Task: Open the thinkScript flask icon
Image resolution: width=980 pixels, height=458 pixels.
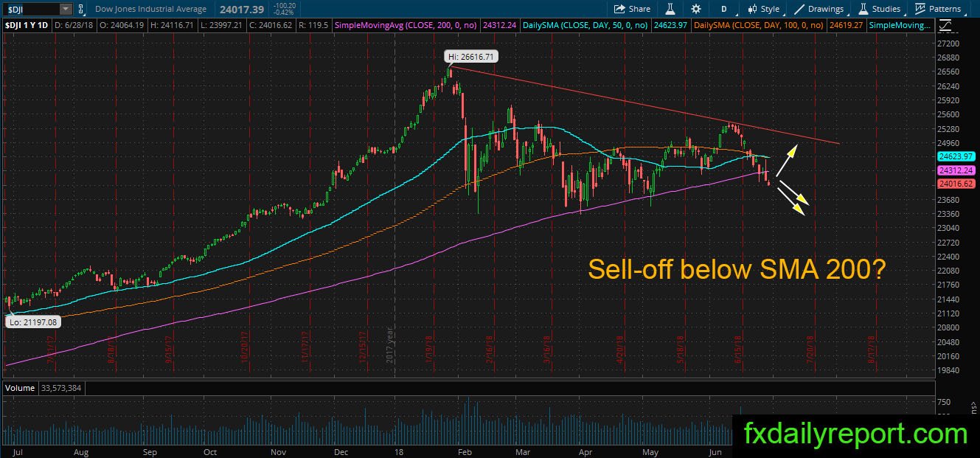Action: 671,9
